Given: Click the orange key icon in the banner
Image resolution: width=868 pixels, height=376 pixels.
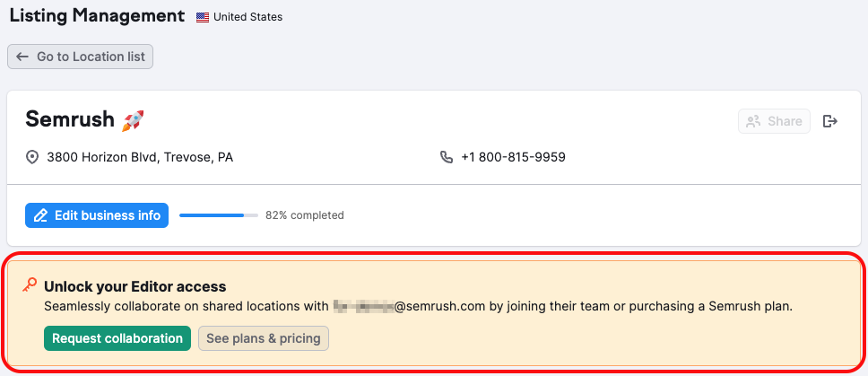Looking at the screenshot, I should coord(30,285).
